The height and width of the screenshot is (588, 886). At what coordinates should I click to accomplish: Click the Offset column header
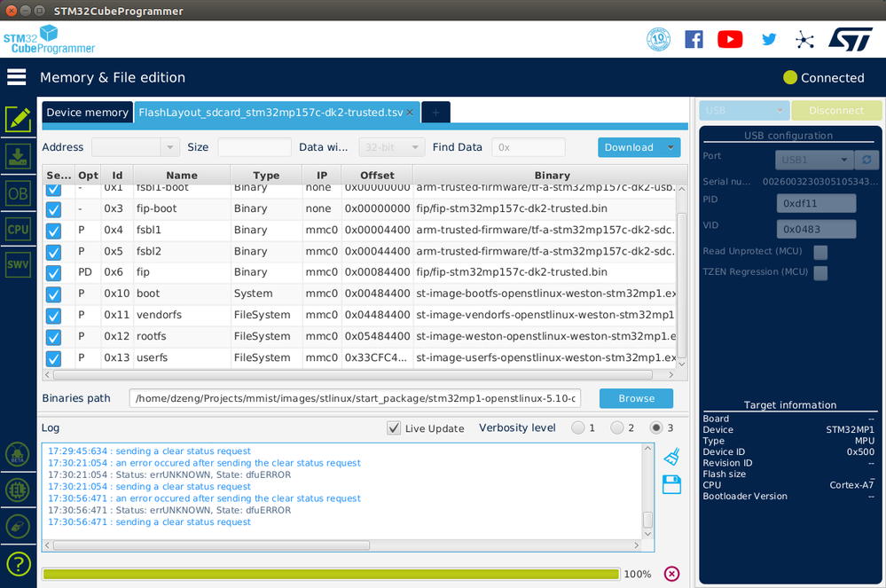tap(377, 175)
